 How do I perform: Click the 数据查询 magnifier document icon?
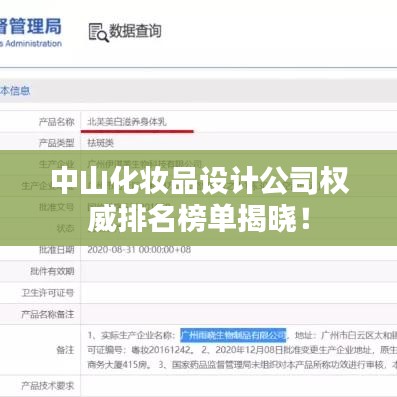pos(98,33)
